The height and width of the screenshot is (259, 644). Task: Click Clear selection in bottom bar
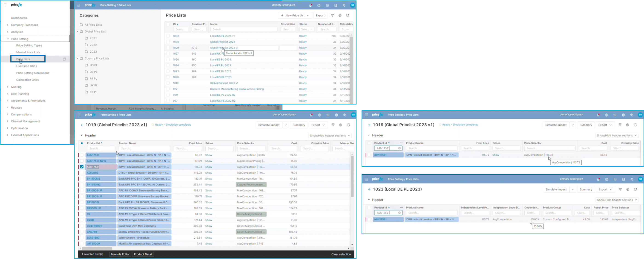[341, 254]
